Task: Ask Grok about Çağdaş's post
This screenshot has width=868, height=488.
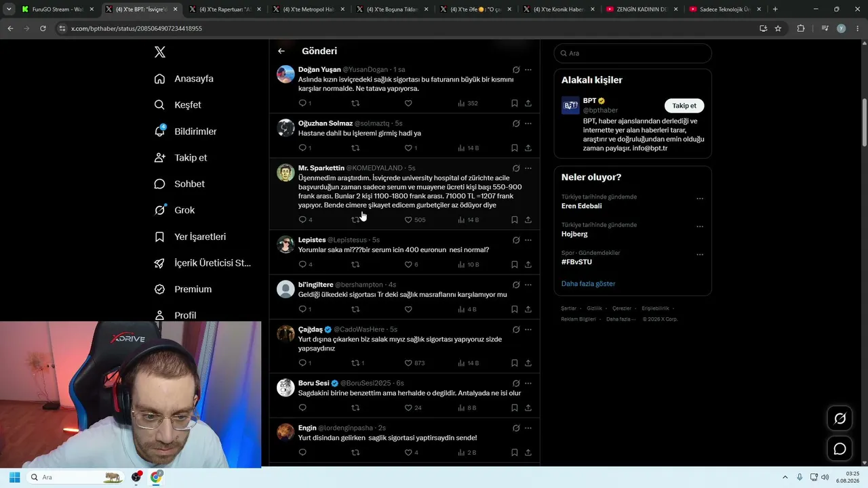Action: 516,329
